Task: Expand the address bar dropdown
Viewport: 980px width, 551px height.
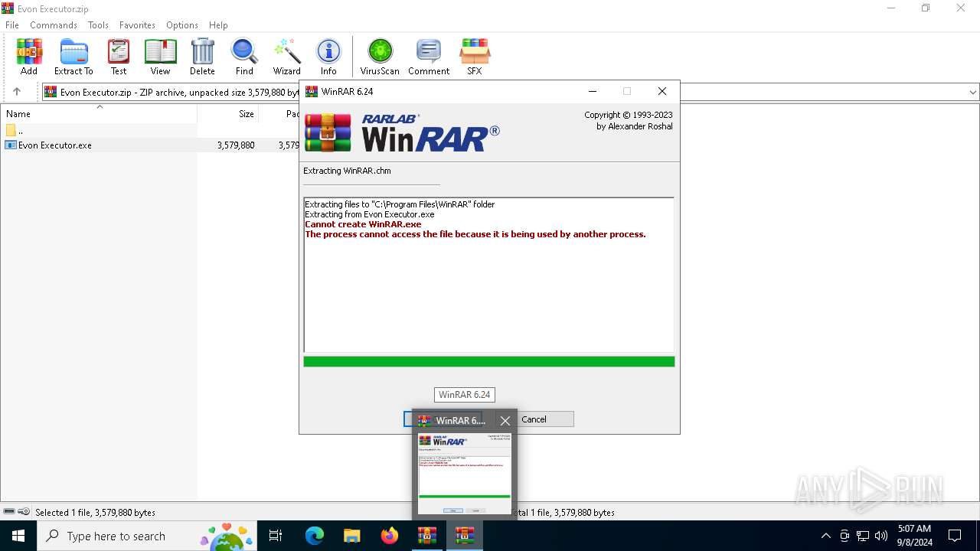Action: point(972,92)
